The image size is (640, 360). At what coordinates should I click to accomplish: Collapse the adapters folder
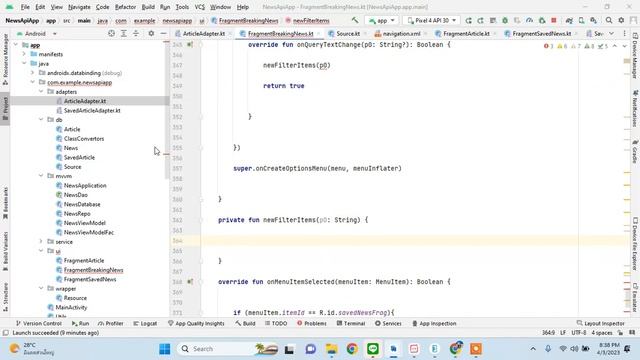(x=41, y=92)
